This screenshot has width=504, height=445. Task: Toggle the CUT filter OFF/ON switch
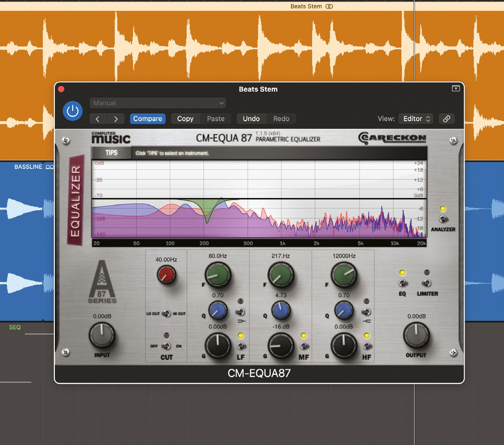coord(166,346)
